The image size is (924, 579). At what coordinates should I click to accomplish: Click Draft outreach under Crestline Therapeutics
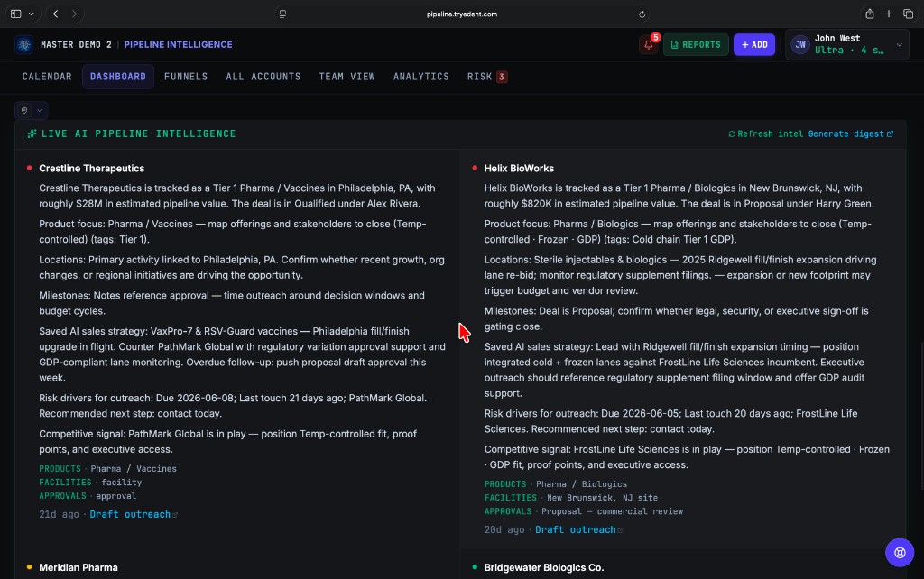(x=134, y=514)
